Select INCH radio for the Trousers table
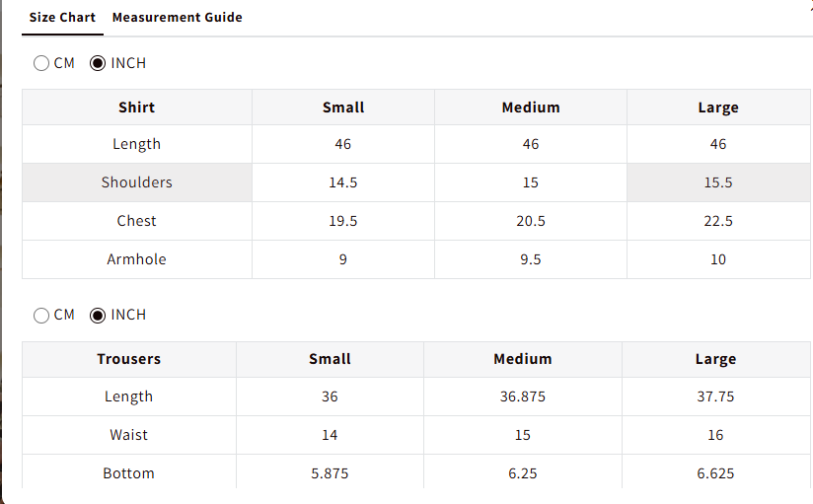 (x=98, y=316)
